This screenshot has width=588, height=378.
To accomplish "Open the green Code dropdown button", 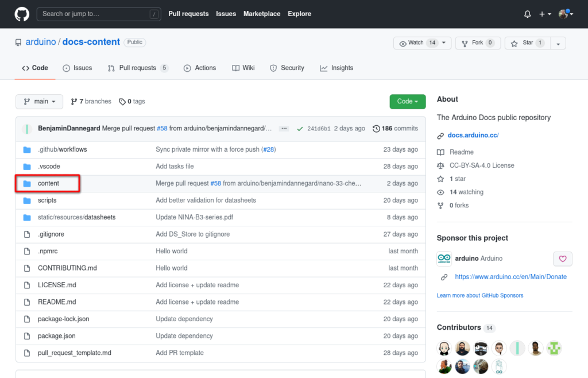I will click(408, 102).
